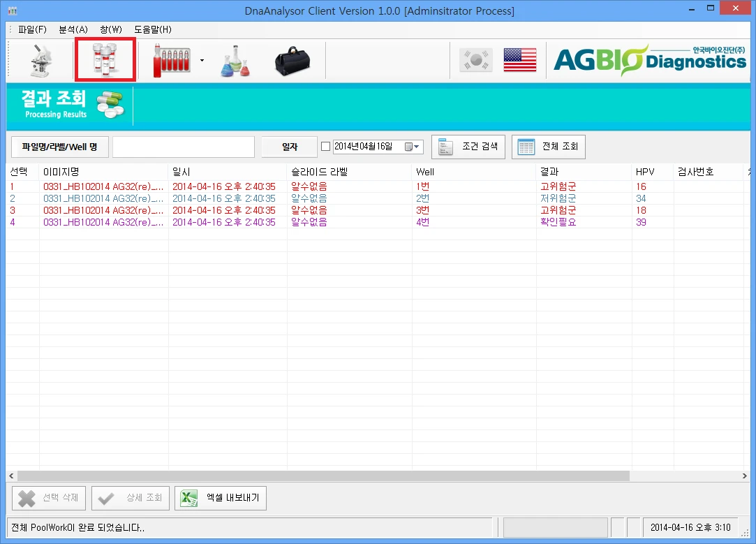Click the AGBIO Diagnostics logo
This screenshot has width=756, height=544.
pyautogui.click(x=649, y=60)
